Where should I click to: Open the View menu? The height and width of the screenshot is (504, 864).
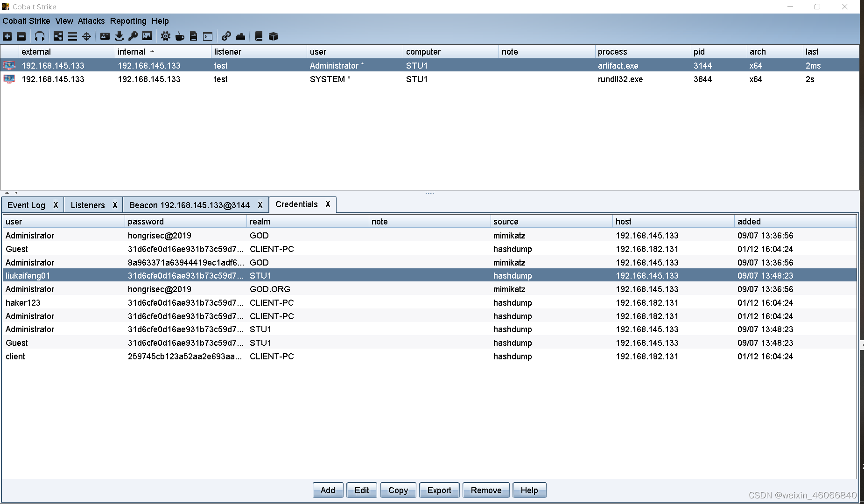tap(64, 21)
